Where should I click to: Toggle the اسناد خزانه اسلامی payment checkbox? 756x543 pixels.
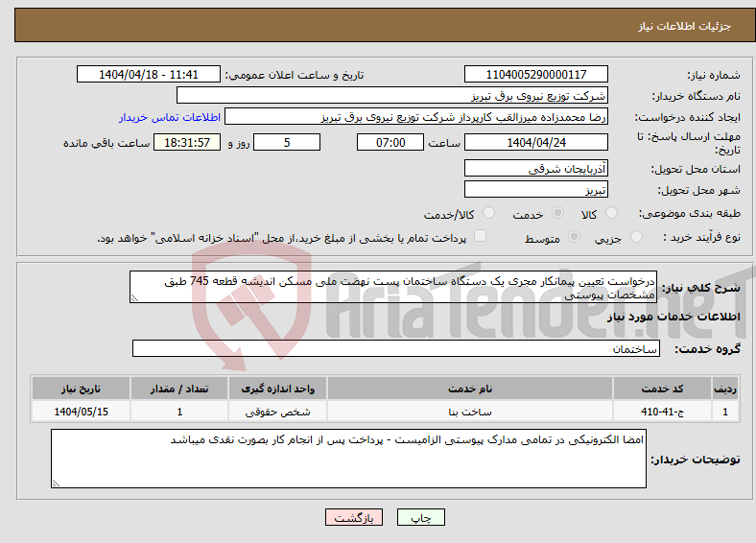(x=481, y=236)
